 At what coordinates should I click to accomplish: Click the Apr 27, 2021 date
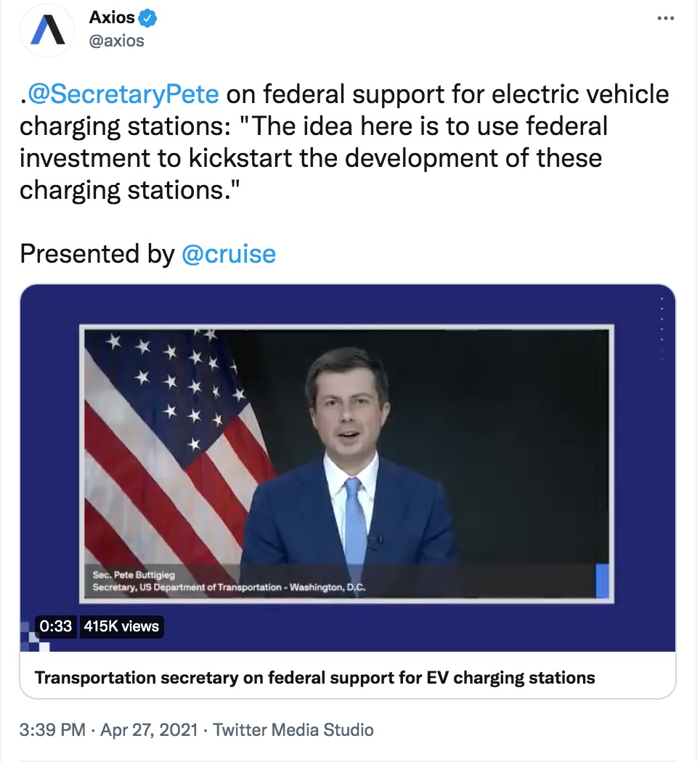pyautogui.click(x=149, y=730)
